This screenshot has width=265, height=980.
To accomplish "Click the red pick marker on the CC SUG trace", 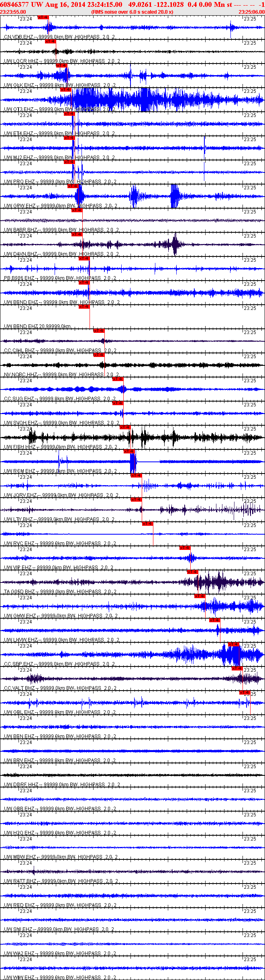I will [x=118, y=379].
